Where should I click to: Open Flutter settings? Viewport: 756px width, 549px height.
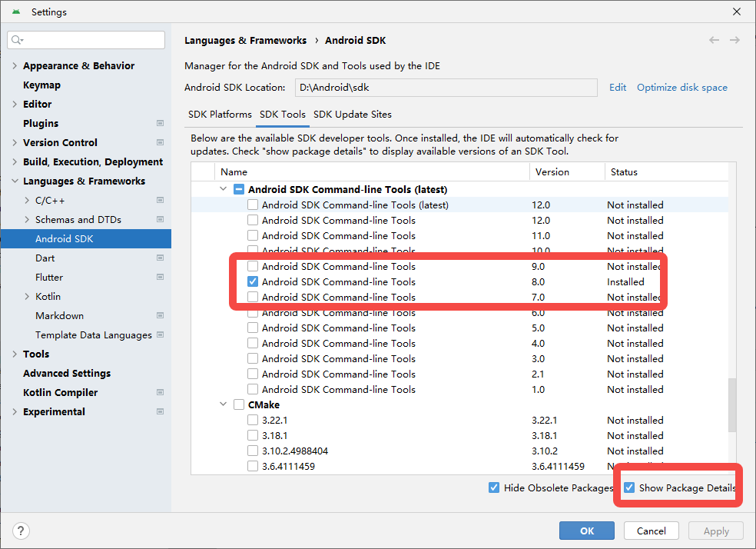[49, 278]
